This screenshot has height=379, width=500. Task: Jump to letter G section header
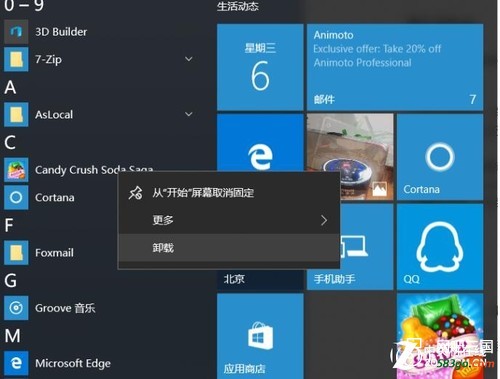10,280
